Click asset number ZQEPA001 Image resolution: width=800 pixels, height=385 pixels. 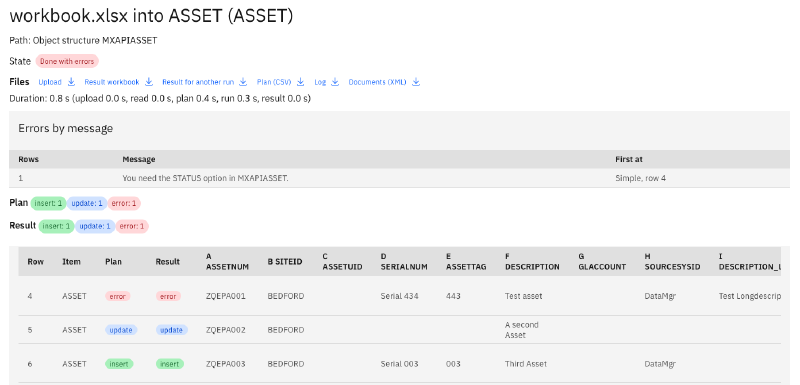coord(226,296)
